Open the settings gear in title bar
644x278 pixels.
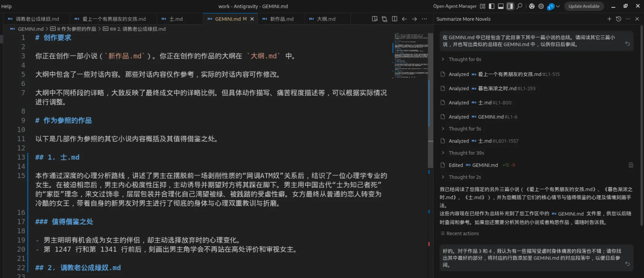coord(541,6)
